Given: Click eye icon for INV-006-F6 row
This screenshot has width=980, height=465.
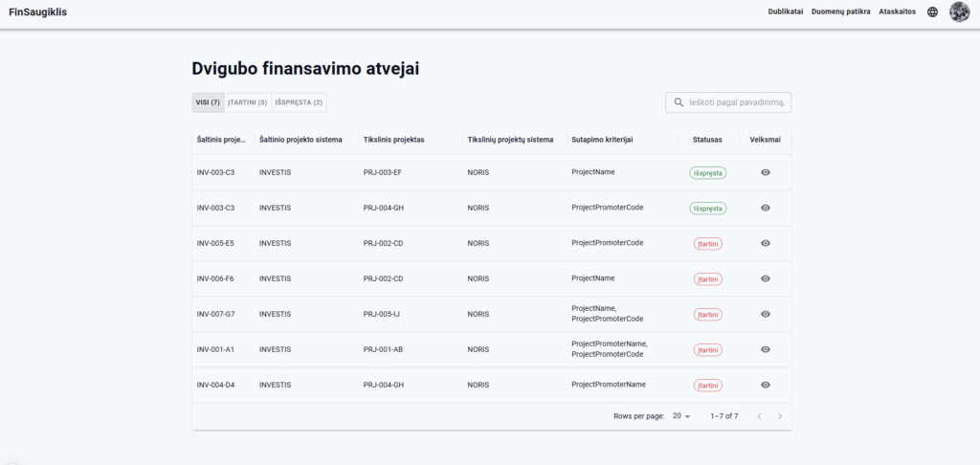Looking at the screenshot, I should pos(765,278).
